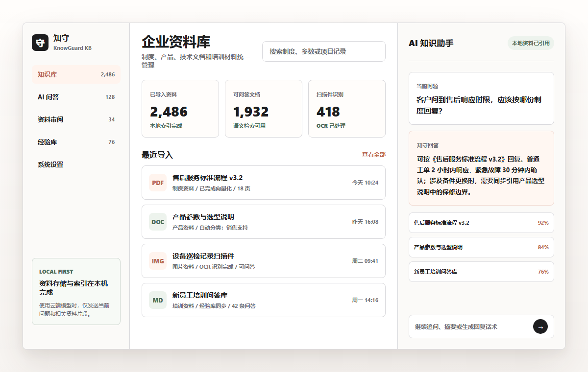588x372 pixels.
Task: Click the 可问答文档 stats card
Action: 264,109
